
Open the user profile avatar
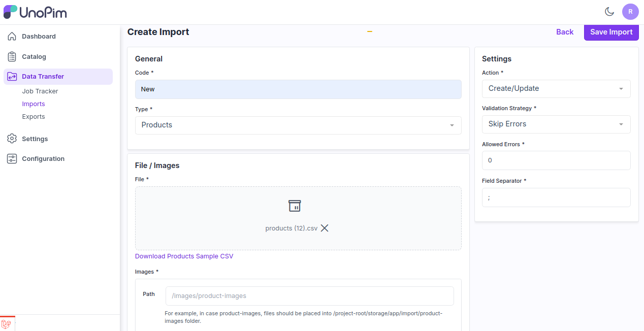click(630, 12)
